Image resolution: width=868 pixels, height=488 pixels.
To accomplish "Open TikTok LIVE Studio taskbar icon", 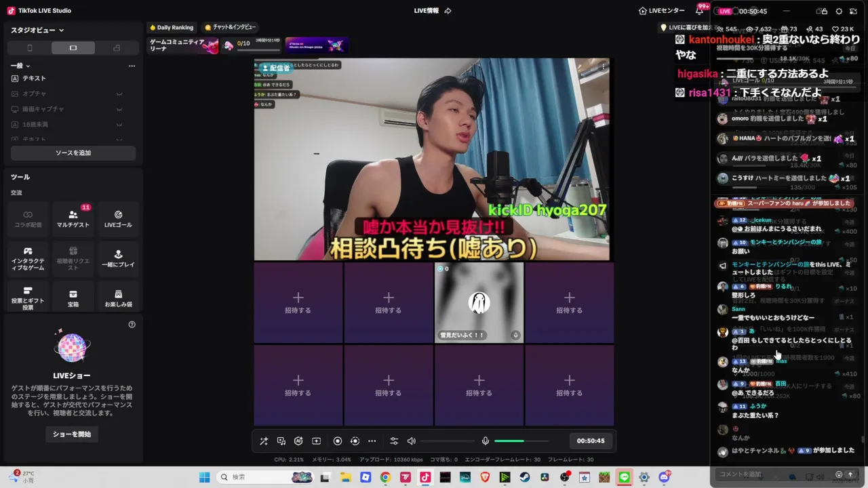I will (x=425, y=477).
